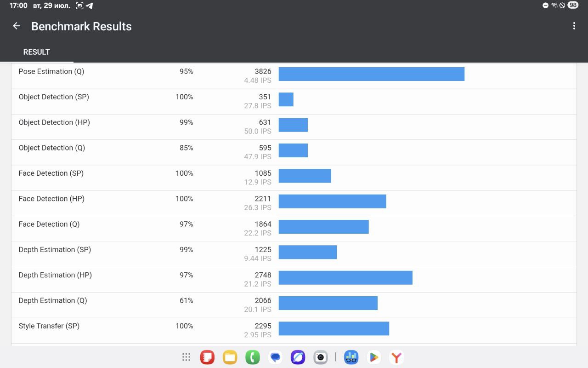Launch the Messages chat bubble app

(x=275, y=357)
